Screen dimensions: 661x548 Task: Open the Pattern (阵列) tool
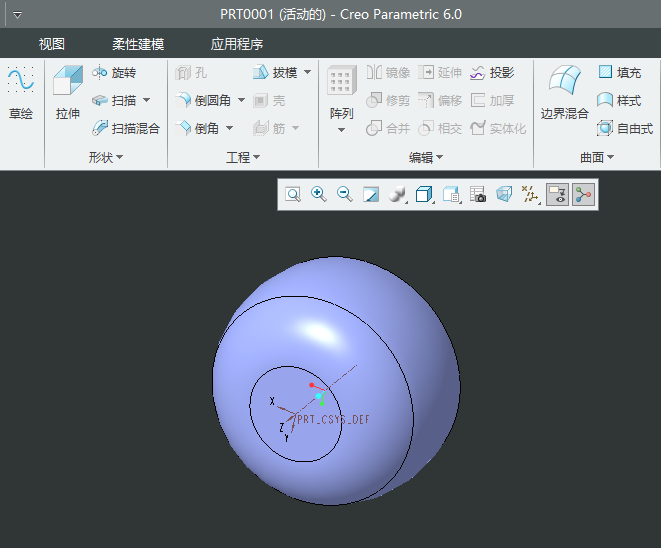click(341, 92)
